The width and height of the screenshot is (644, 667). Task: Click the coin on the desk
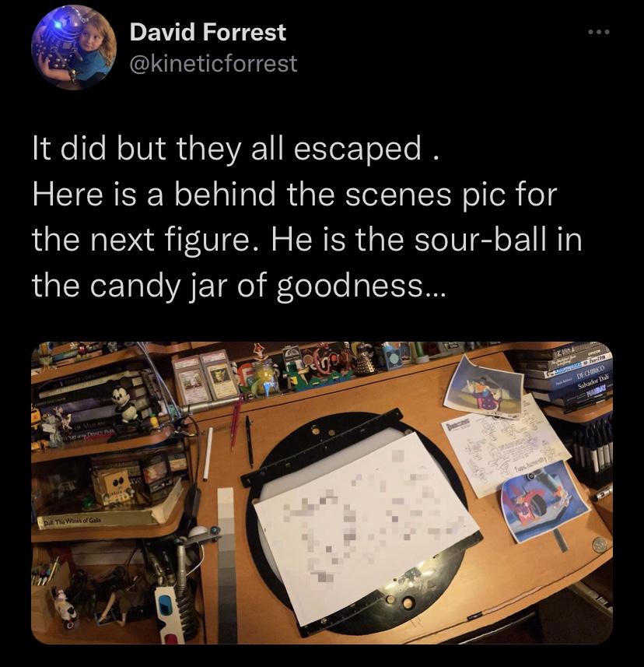tap(600, 545)
